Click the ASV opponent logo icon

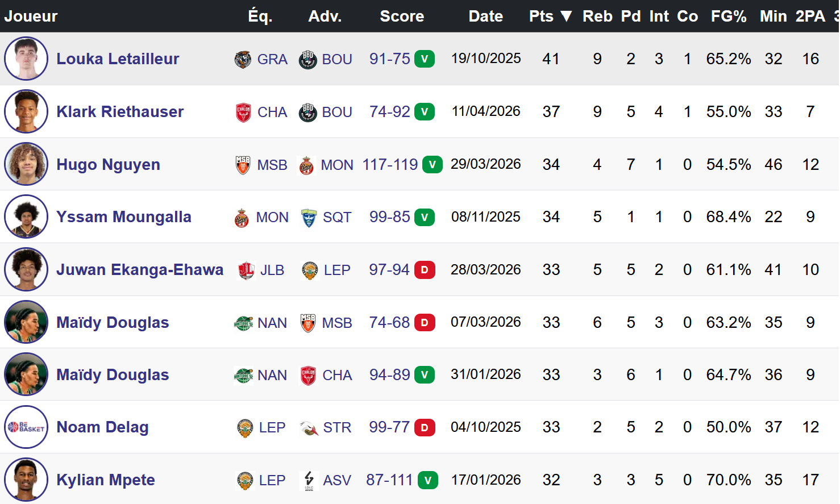(309, 480)
